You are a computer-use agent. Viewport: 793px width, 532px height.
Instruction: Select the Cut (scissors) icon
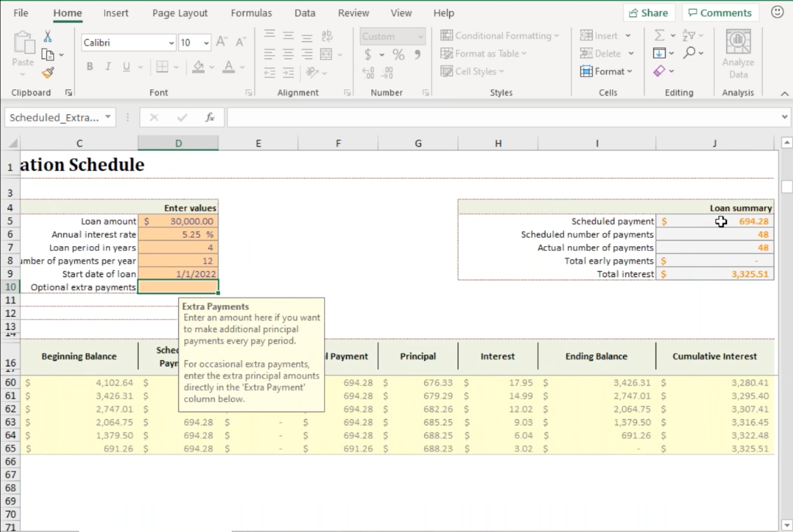[47, 35]
